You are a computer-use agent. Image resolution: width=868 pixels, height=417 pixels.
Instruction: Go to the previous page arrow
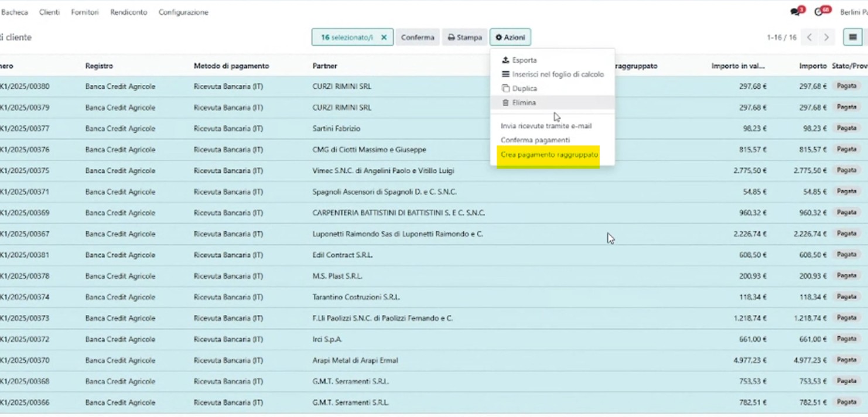(x=809, y=37)
